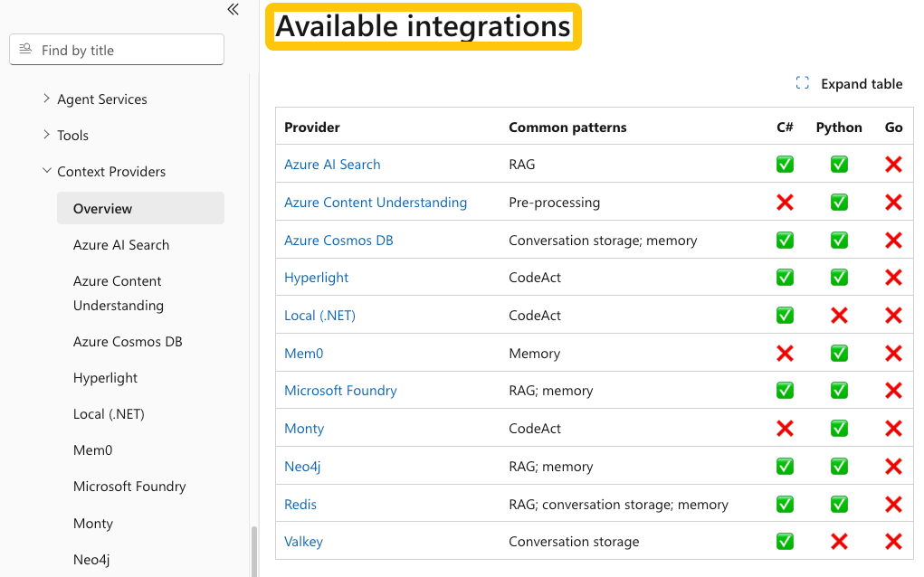The image size is (924, 577).
Task: Click the 'Common patterns' column header
Action: click(567, 128)
